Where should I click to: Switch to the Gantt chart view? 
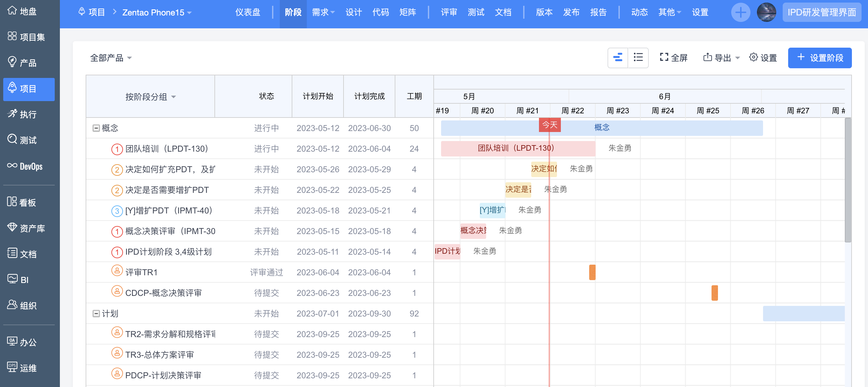tap(618, 58)
